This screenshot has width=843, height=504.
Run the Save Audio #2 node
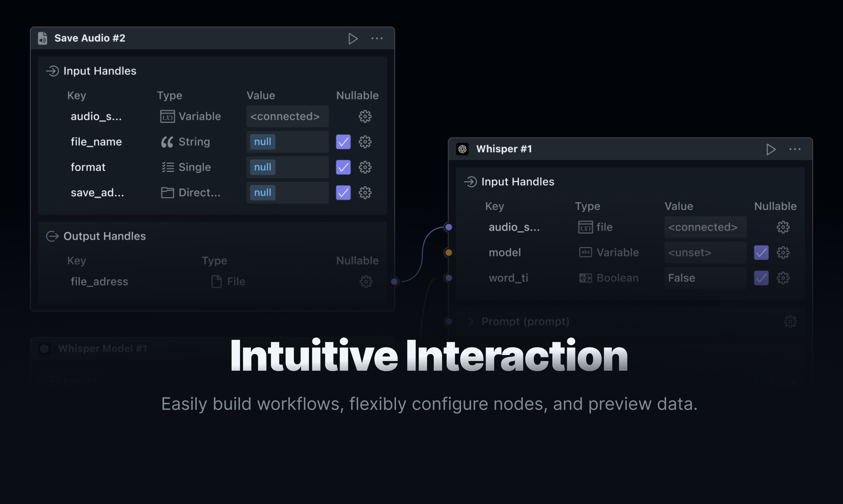coord(353,38)
